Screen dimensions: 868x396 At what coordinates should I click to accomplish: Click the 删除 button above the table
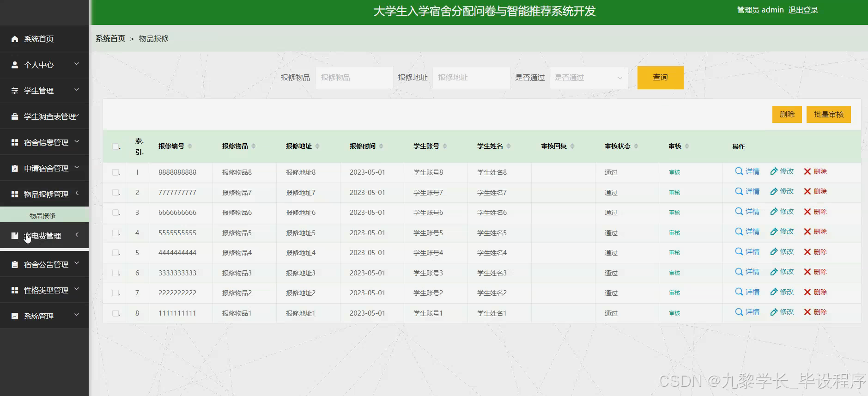pyautogui.click(x=787, y=115)
